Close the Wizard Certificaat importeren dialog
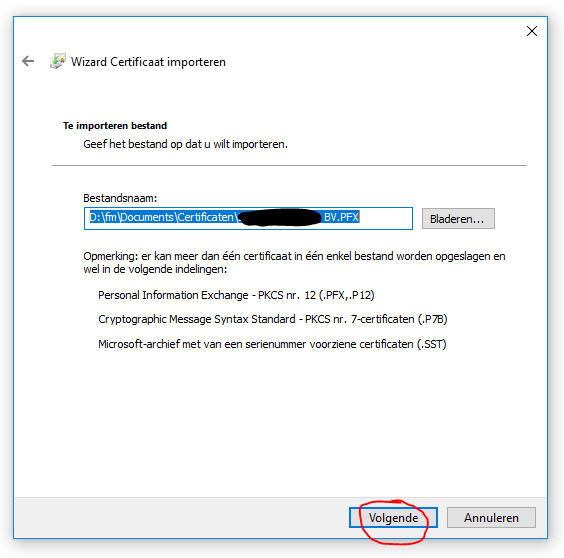The height and width of the screenshot is (558, 564). pyautogui.click(x=532, y=31)
